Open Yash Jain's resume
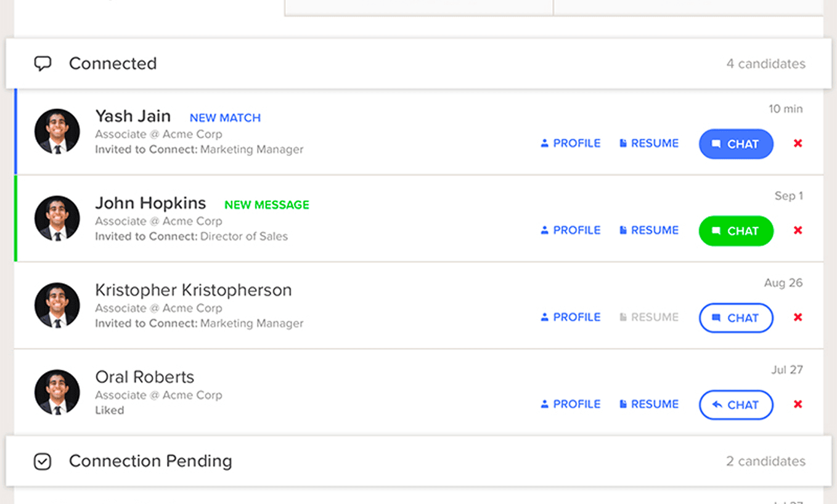The width and height of the screenshot is (837, 504). (x=649, y=144)
